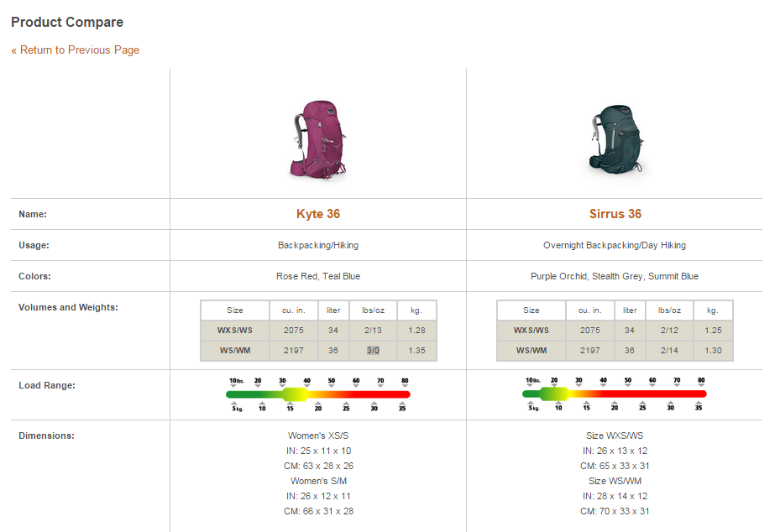Click the Product Compare page heading
The height and width of the screenshot is (532, 775).
tap(67, 23)
